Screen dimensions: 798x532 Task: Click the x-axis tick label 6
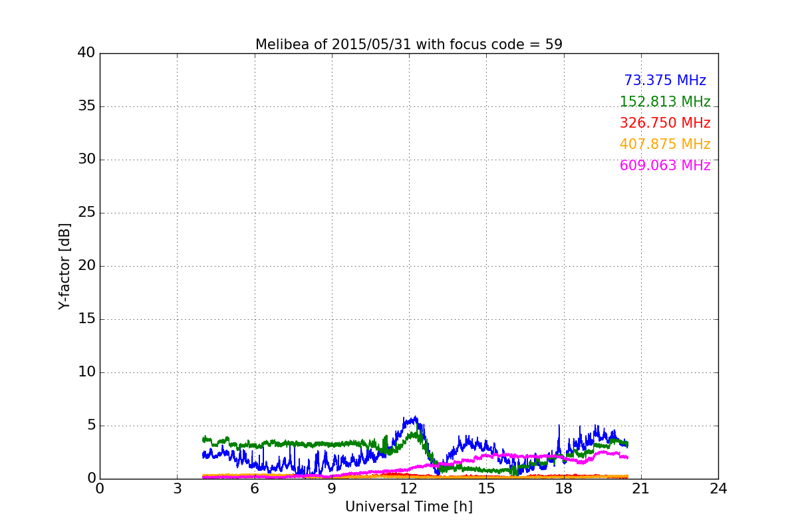pyautogui.click(x=255, y=489)
